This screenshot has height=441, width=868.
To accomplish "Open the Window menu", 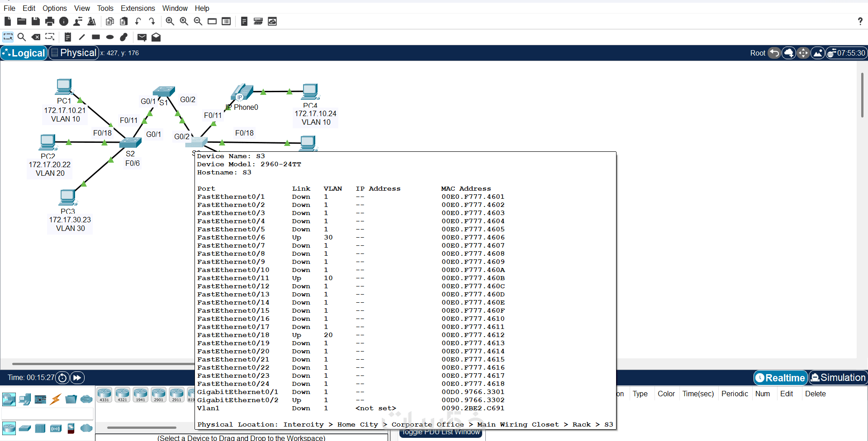I will pos(175,8).
